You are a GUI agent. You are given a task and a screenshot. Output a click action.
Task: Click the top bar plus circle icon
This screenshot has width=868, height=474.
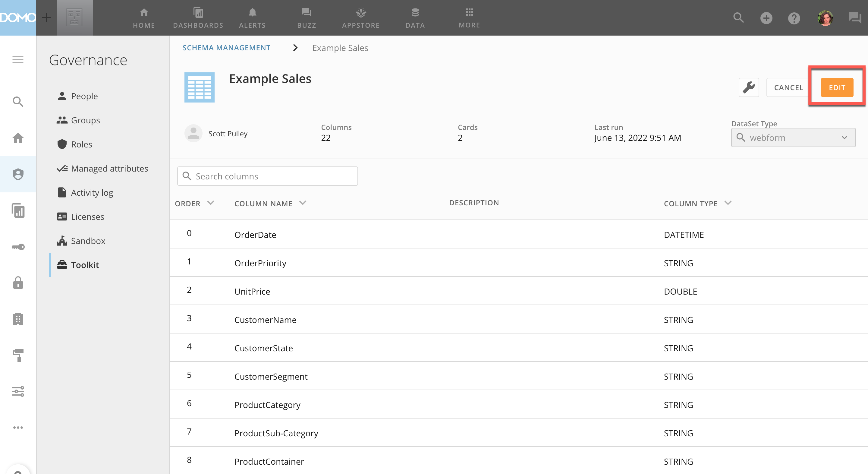point(766,18)
